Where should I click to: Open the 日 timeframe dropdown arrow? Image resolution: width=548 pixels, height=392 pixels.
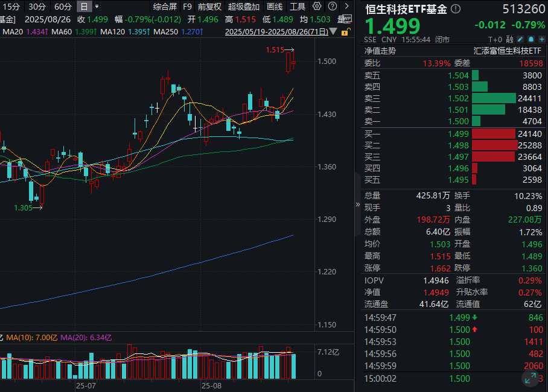pyautogui.click(x=95, y=7)
